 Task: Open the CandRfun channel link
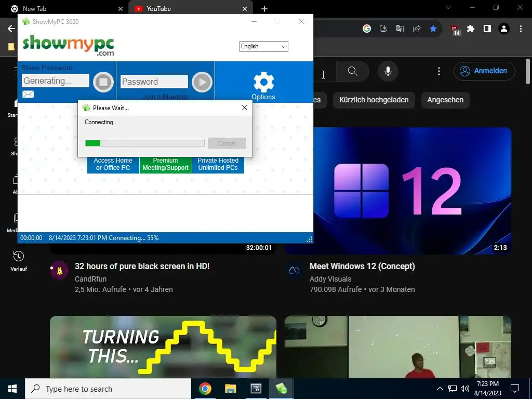[x=90, y=279]
